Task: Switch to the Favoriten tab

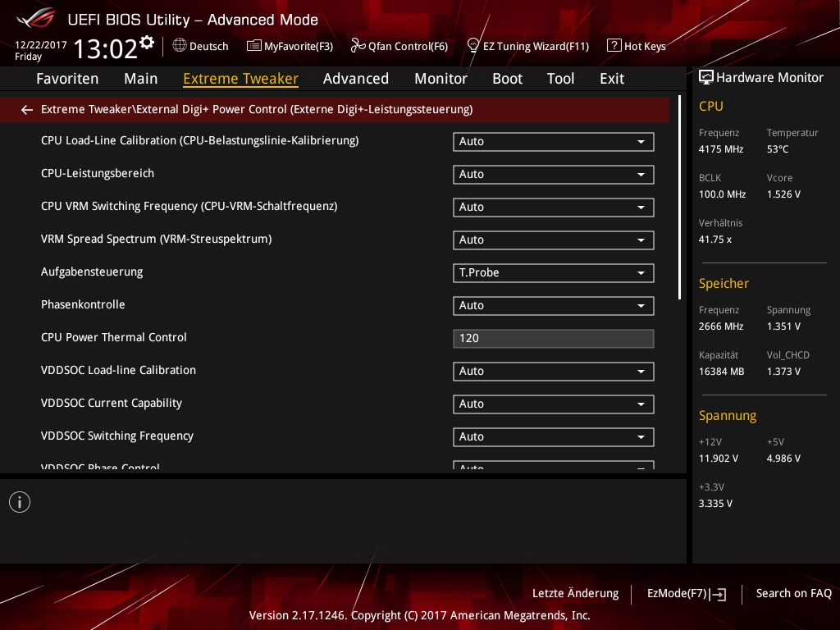Action: tap(67, 79)
